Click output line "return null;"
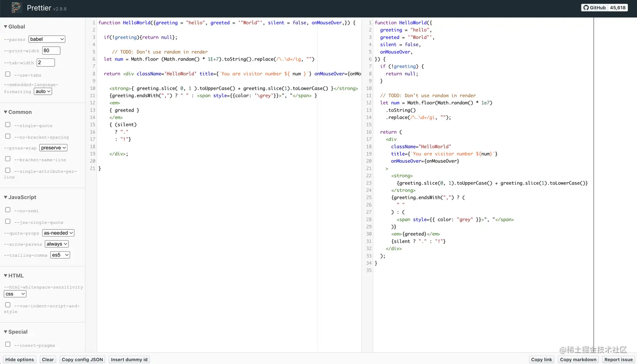The image size is (637, 364). point(402,74)
